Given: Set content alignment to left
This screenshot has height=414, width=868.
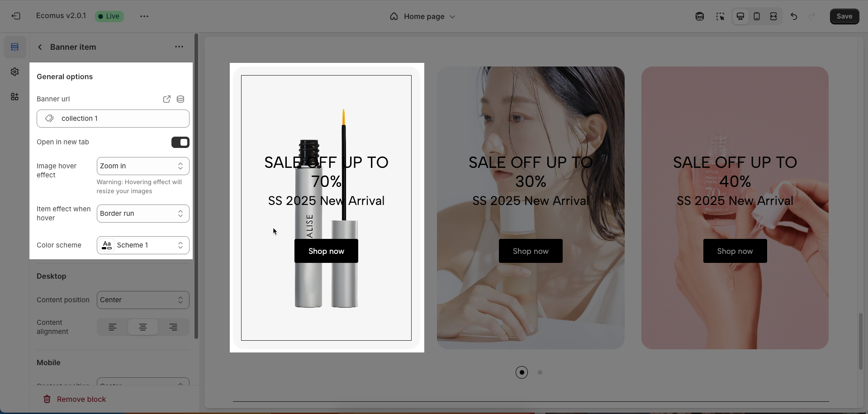Looking at the screenshot, I should 113,327.
